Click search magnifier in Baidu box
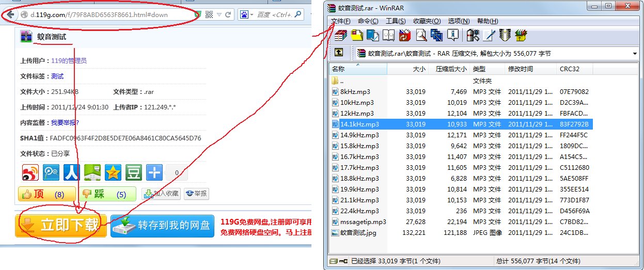Screen dimensions: 644x270 click(298, 14)
